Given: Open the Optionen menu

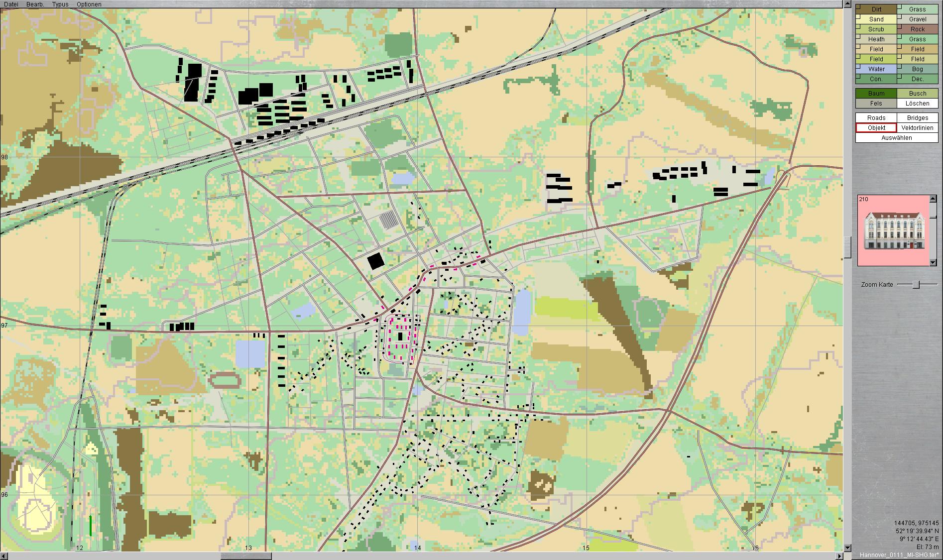Looking at the screenshot, I should point(89,4).
